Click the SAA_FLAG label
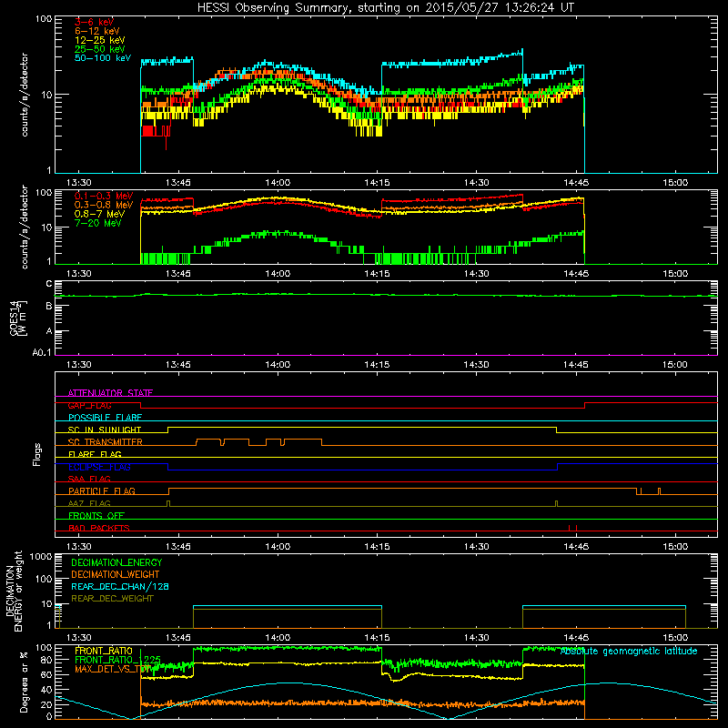Viewport: 728px width, 728px height. tap(89, 479)
